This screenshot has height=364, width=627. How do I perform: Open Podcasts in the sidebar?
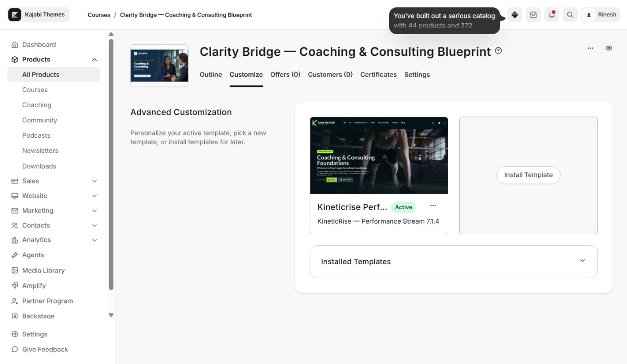[36, 135]
